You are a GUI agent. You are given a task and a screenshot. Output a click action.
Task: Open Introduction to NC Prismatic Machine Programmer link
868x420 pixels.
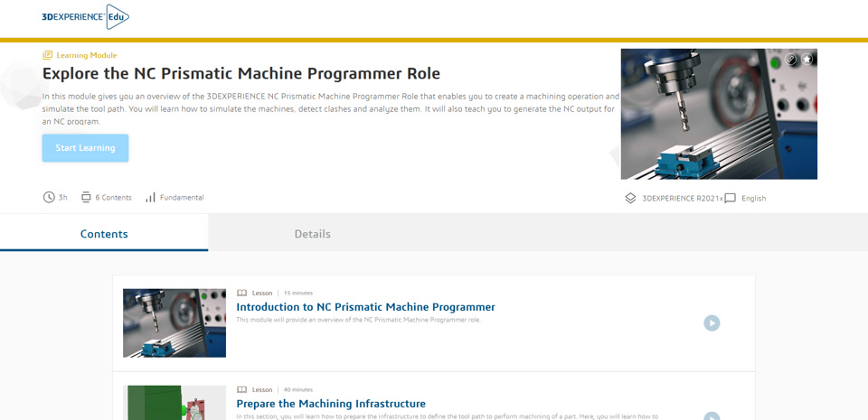click(365, 307)
